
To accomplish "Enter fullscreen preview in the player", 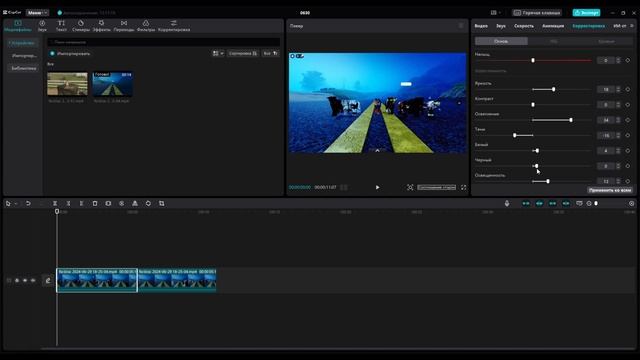I will [464, 187].
